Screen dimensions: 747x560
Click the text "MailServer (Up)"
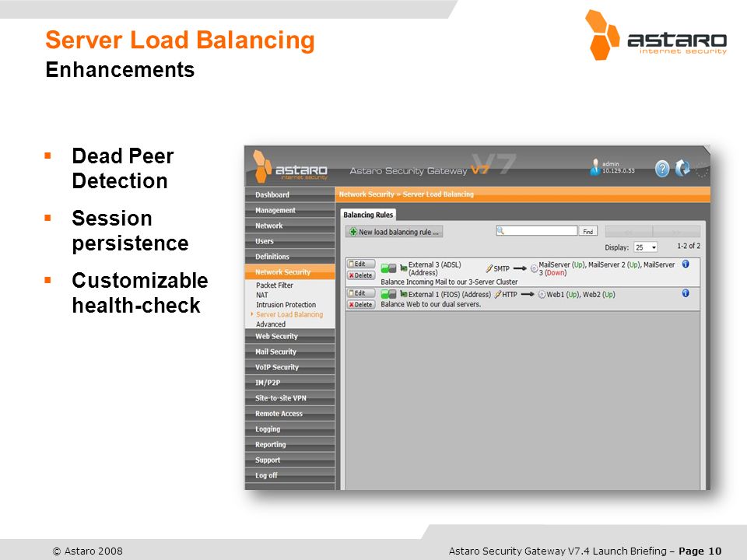[x=562, y=264]
